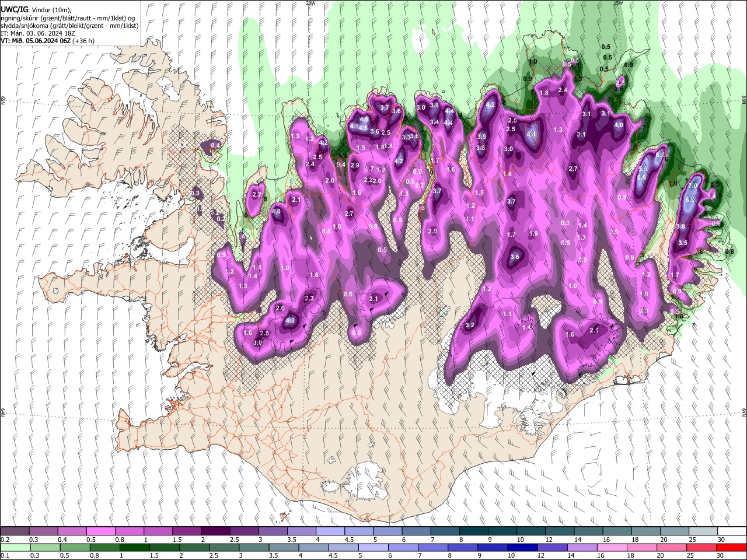Click the "30" label under the lower legend
The image size is (747, 560).
(720, 555)
